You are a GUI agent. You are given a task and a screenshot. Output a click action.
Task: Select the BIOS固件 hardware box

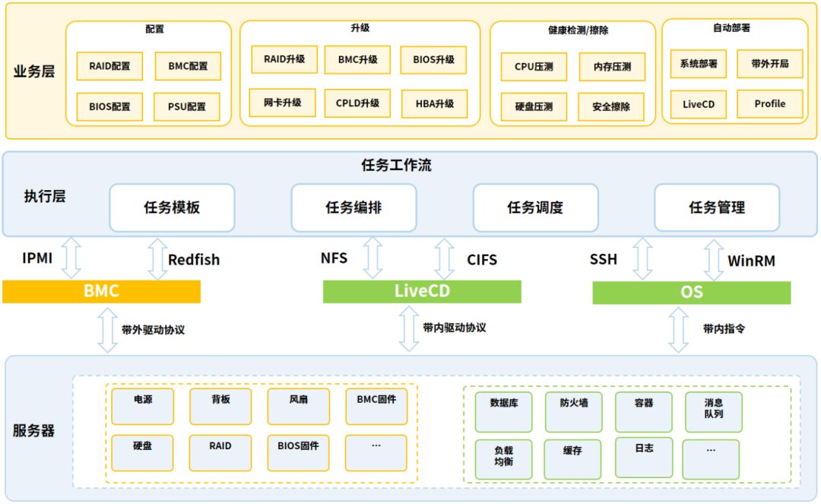tap(299, 452)
